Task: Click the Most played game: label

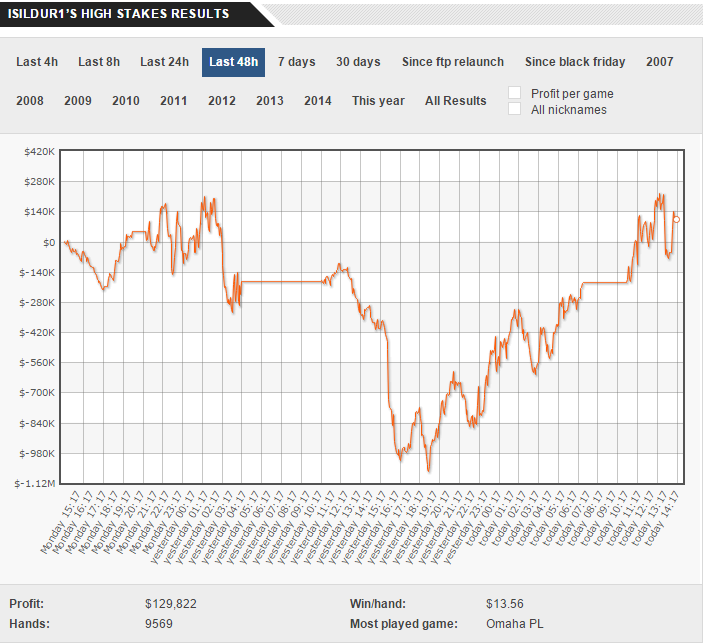Action: click(404, 624)
